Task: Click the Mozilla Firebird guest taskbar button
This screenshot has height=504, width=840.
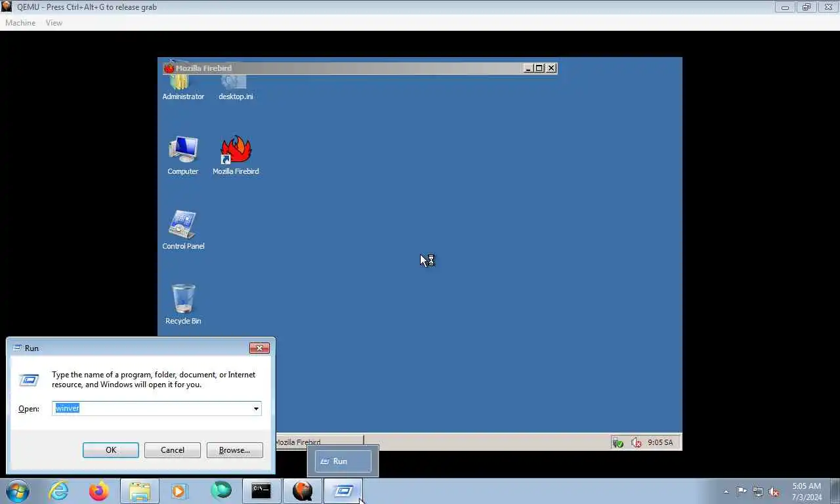Action: 319,442
